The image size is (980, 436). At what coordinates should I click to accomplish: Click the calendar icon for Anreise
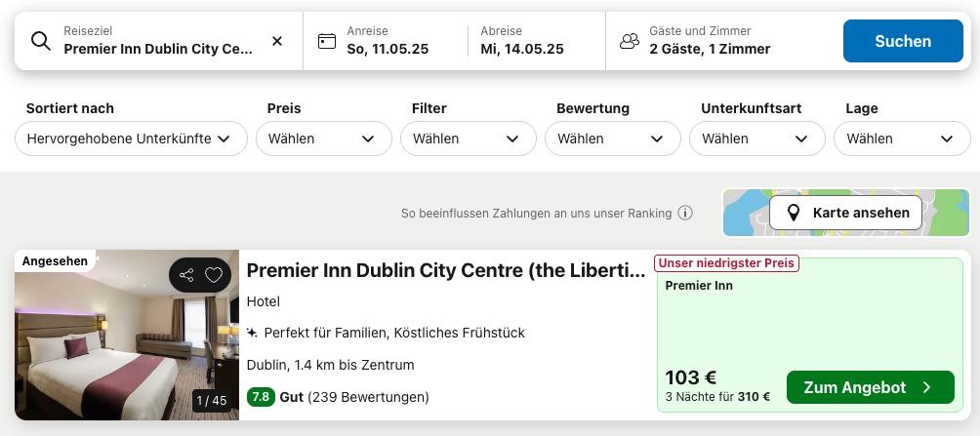tap(327, 41)
